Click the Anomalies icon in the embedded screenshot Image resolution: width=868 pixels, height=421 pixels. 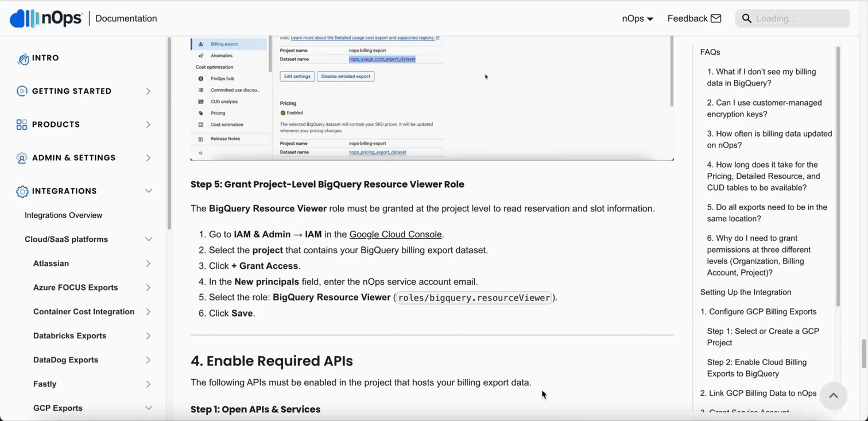click(x=201, y=55)
